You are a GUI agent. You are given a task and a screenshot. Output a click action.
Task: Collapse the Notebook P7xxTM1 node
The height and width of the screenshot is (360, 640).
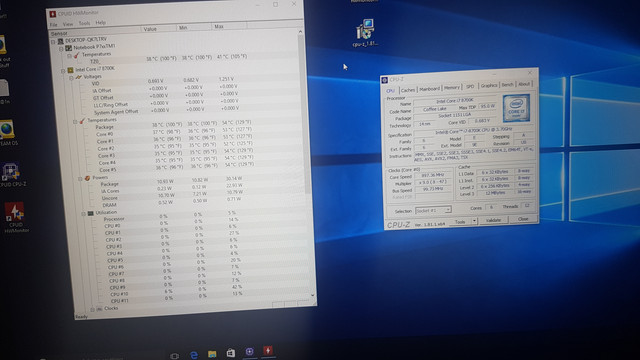tap(61, 49)
